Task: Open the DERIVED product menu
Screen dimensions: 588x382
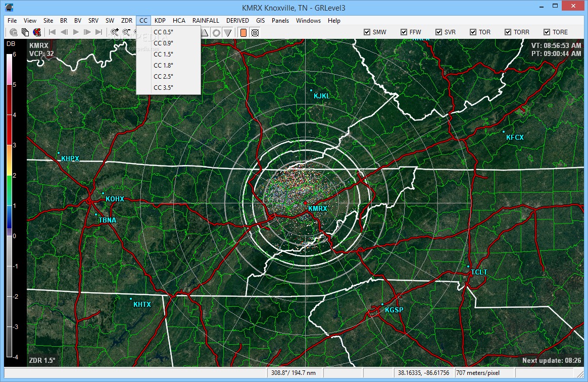Action: (237, 21)
